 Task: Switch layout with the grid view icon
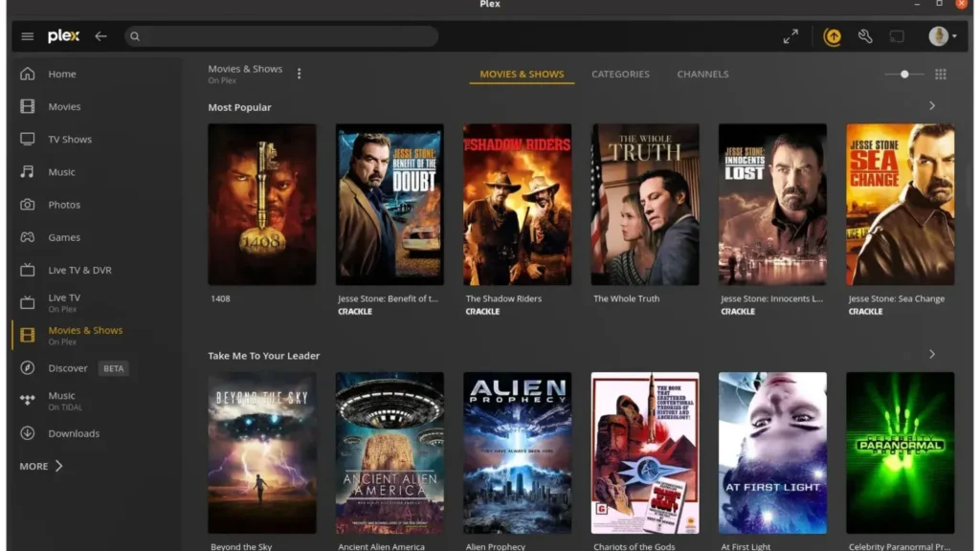click(x=940, y=74)
